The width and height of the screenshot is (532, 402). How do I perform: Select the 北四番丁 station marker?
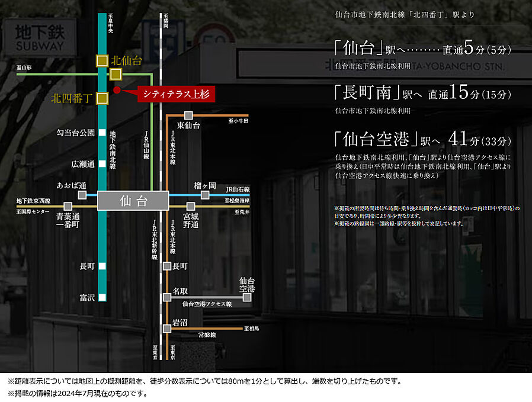pos(104,97)
